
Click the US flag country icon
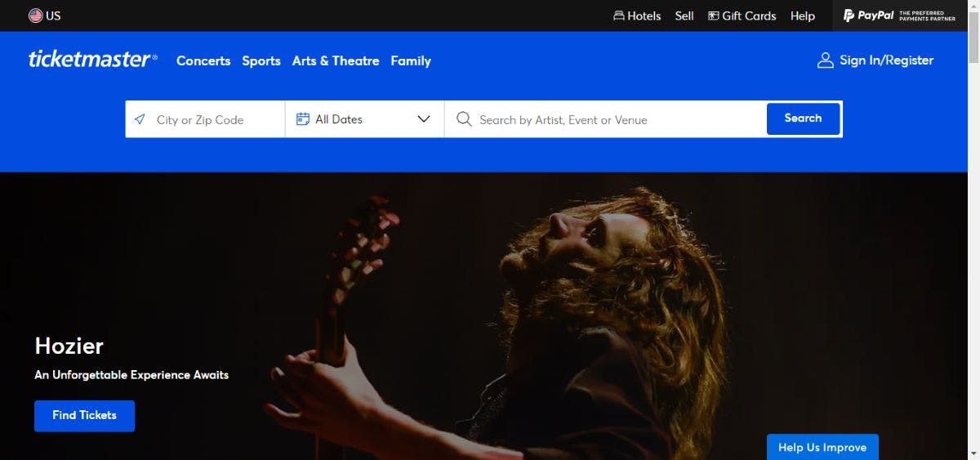[x=36, y=16]
